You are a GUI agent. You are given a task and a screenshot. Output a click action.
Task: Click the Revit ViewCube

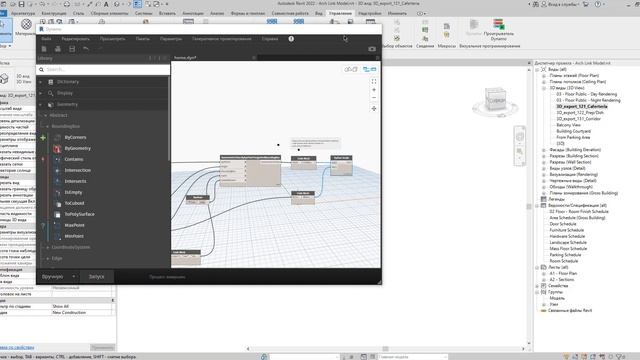coord(496,99)
